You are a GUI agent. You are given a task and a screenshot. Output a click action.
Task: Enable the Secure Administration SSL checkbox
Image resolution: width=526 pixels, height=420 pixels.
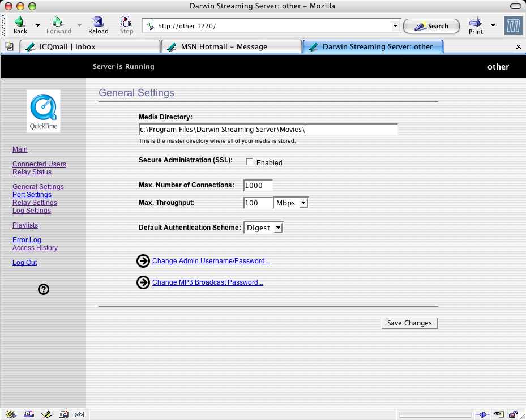(250, 162)
